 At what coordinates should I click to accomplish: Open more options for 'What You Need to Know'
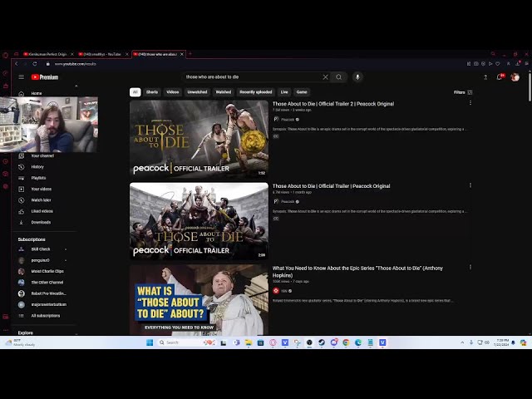470,268
